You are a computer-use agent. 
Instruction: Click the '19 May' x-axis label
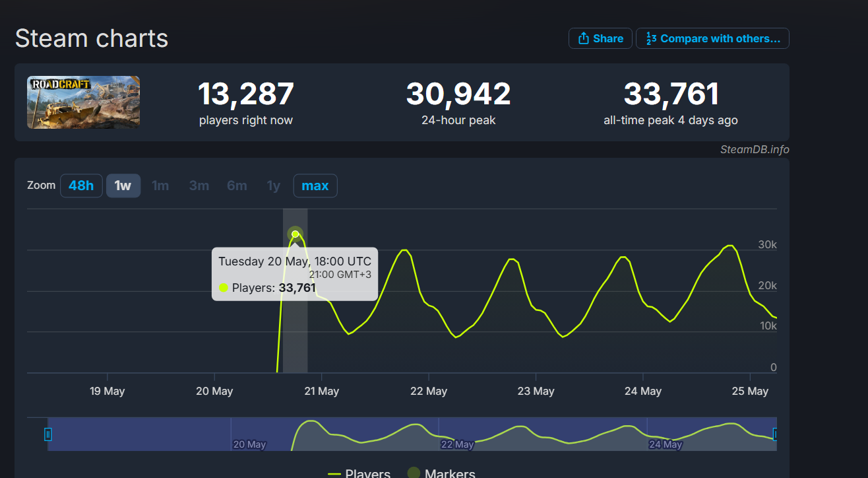(x=108, y=391)
